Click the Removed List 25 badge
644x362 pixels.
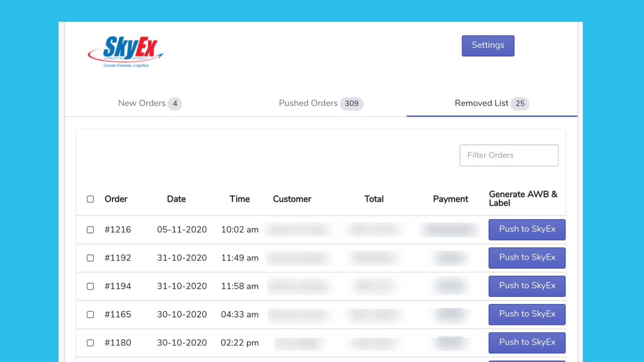520,103
